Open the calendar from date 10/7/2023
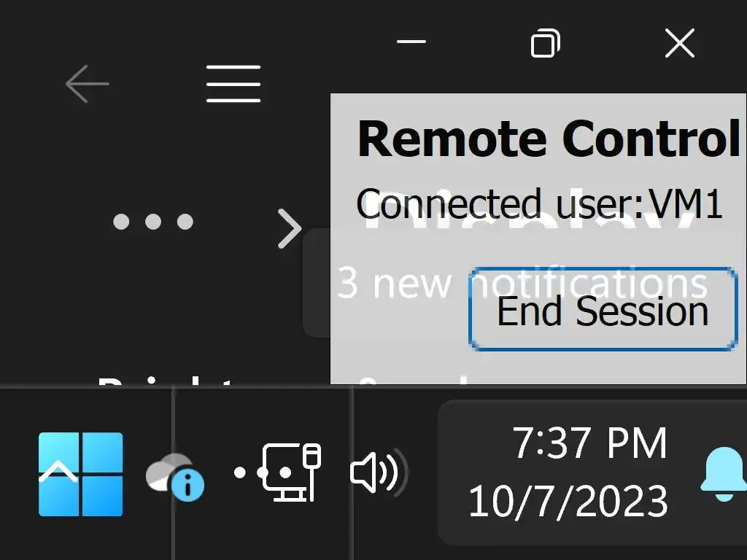 click(568, 502)
